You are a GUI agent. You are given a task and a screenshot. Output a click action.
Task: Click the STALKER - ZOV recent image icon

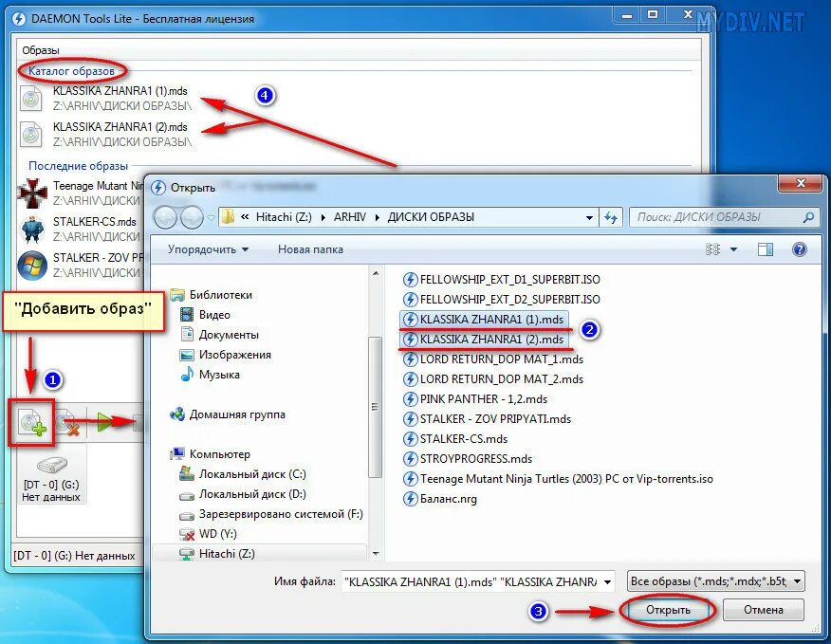point(32,265)
